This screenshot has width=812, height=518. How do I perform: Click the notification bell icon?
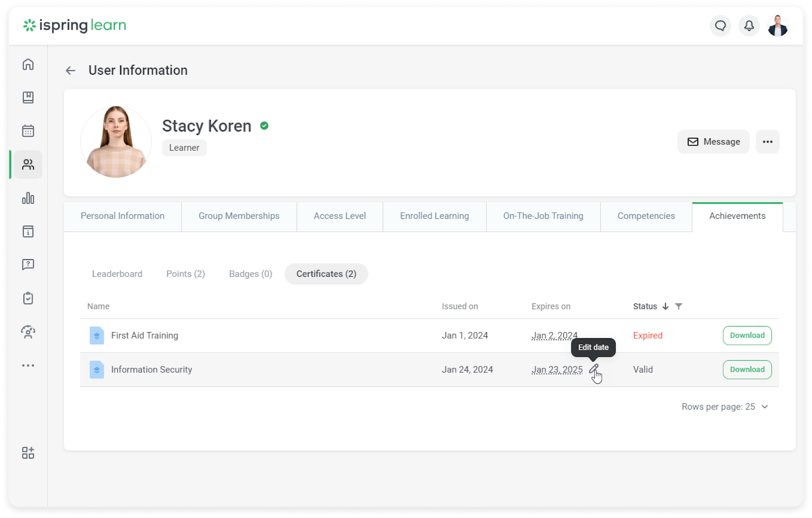click(x=749, y=25)
